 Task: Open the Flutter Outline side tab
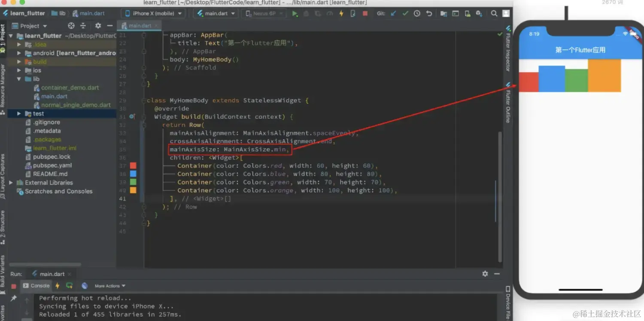[508, 103]
